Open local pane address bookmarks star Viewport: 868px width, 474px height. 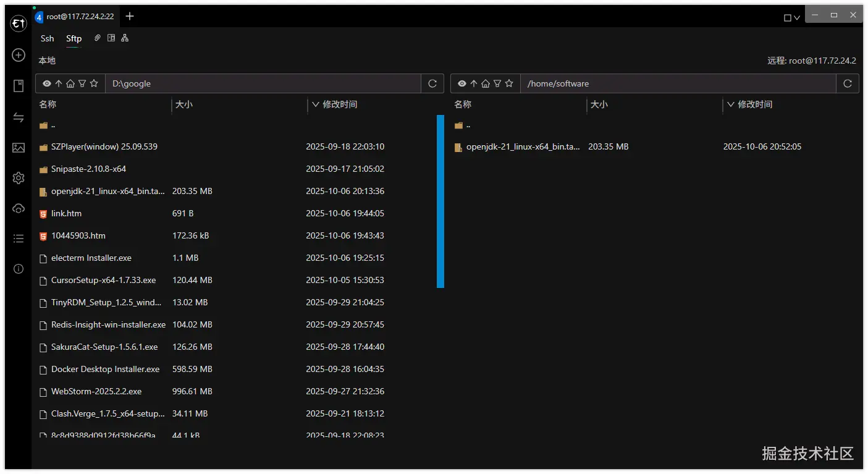pyautogui.click(x=94, y=83)
